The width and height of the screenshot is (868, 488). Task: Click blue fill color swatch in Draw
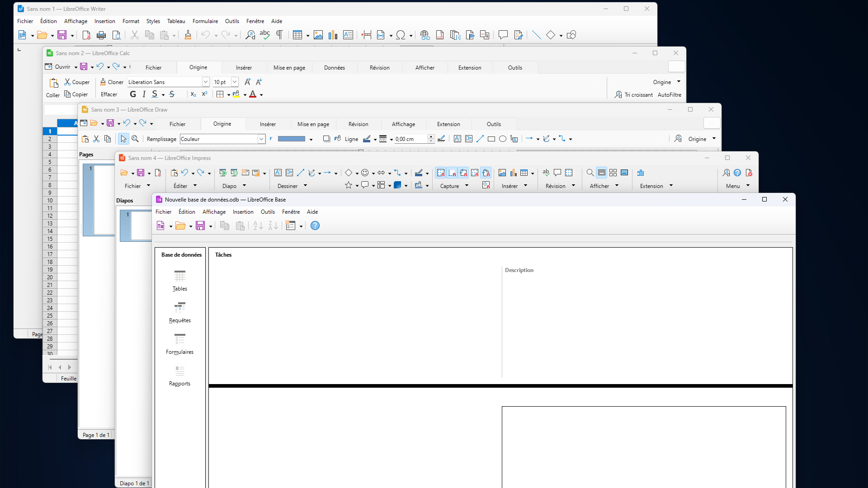coord(291,139)
